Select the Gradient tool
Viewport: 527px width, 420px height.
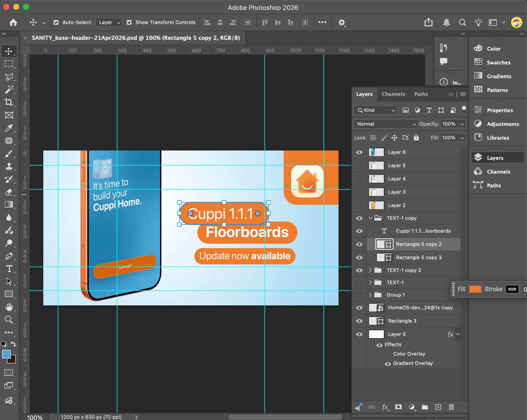tap(9, 205)
